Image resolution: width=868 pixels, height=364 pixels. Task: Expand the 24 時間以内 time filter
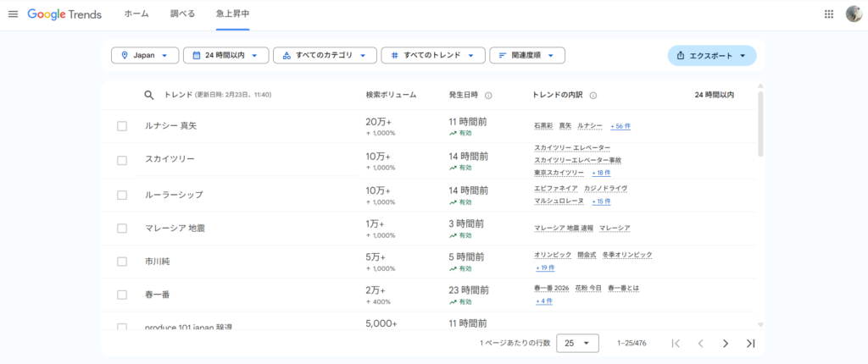225,55
